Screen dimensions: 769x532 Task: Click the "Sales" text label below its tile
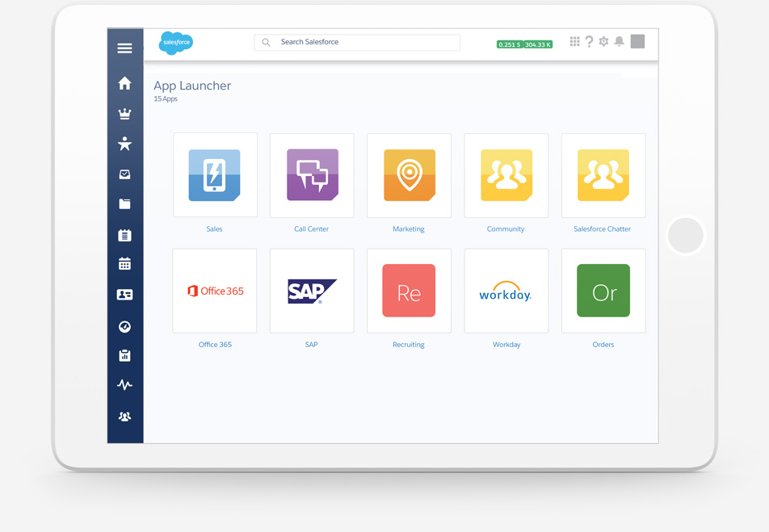214,229
